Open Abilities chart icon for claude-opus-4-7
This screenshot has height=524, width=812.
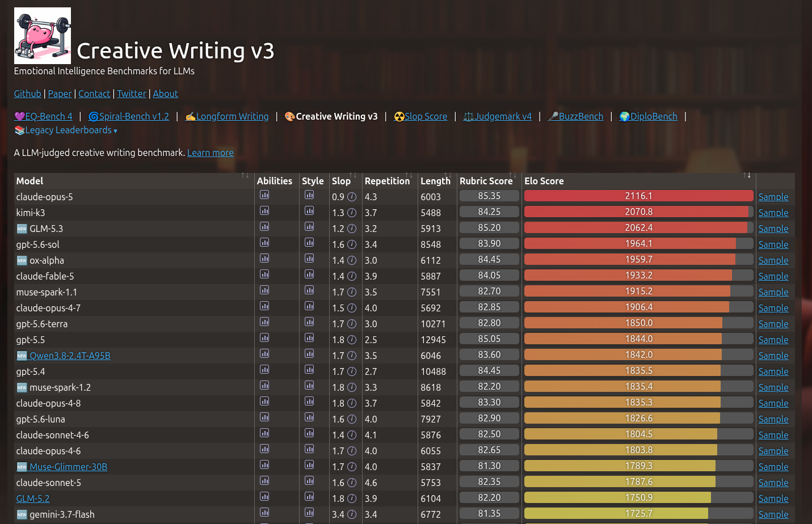[264, 306]
